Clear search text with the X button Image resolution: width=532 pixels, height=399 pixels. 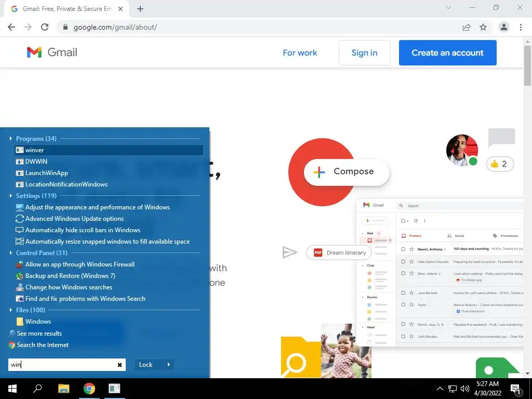tap(120, 365)
